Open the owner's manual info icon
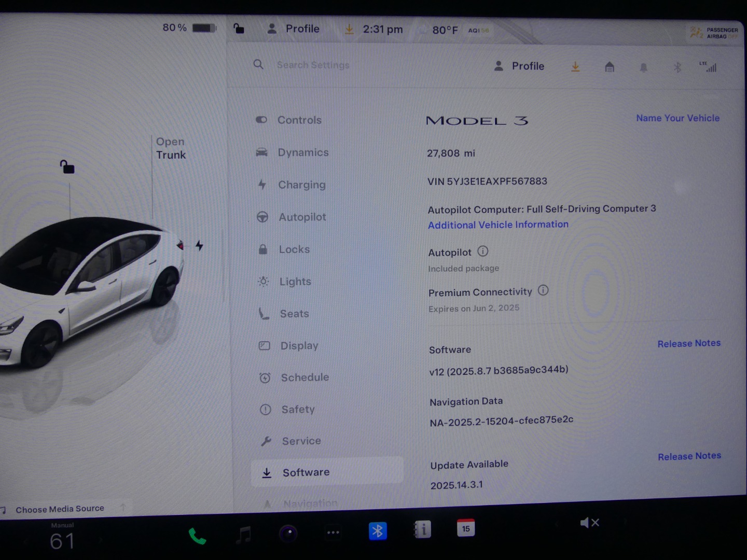 coord(422,530)
